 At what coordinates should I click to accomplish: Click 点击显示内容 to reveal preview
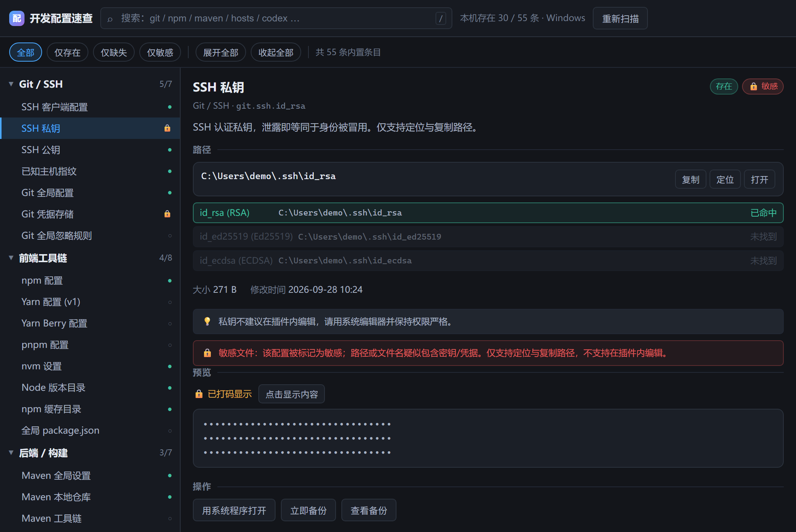coord(292,394)
